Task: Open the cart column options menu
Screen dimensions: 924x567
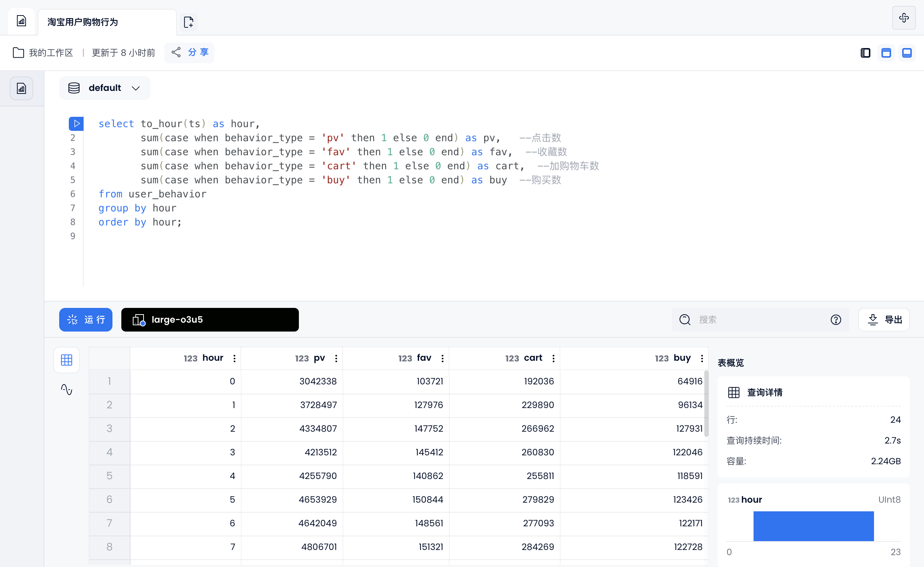Action: tap(554, 359)
